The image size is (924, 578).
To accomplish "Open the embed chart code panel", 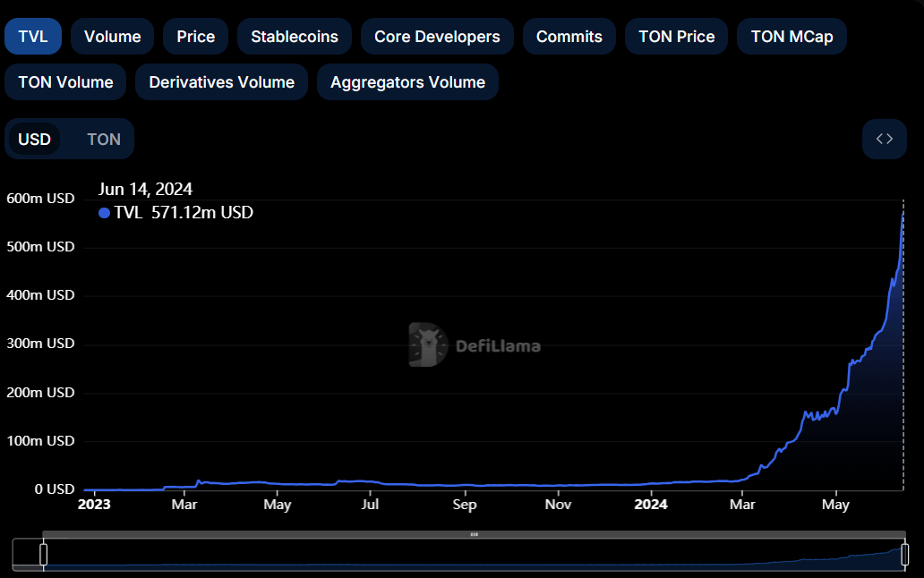I will click(x=884, y=139).
